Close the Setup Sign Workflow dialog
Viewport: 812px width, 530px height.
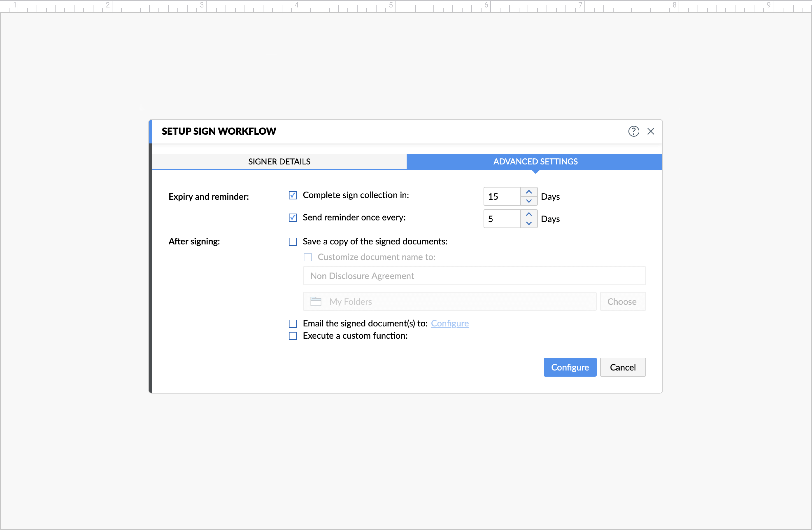(651, 131)
